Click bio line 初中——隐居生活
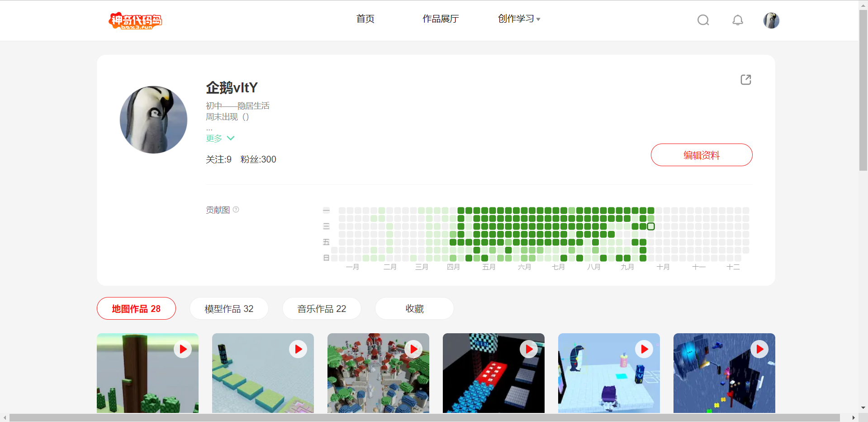868x422 pixels. coord(237,105)
